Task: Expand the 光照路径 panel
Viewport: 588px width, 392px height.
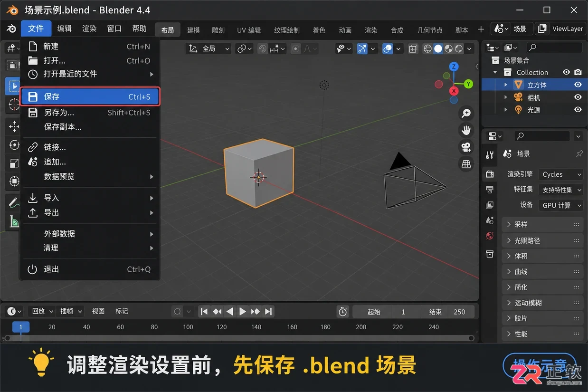Action: click(542, 240)
